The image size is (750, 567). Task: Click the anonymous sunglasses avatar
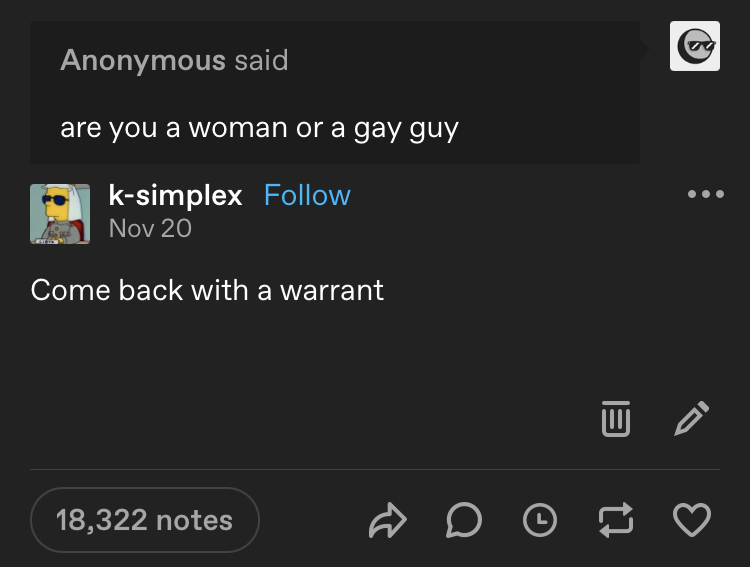[695, 46]
